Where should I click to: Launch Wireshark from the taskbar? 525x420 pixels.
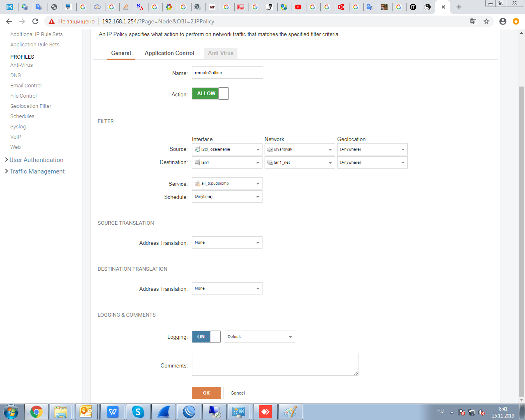(x=164, y=412)
